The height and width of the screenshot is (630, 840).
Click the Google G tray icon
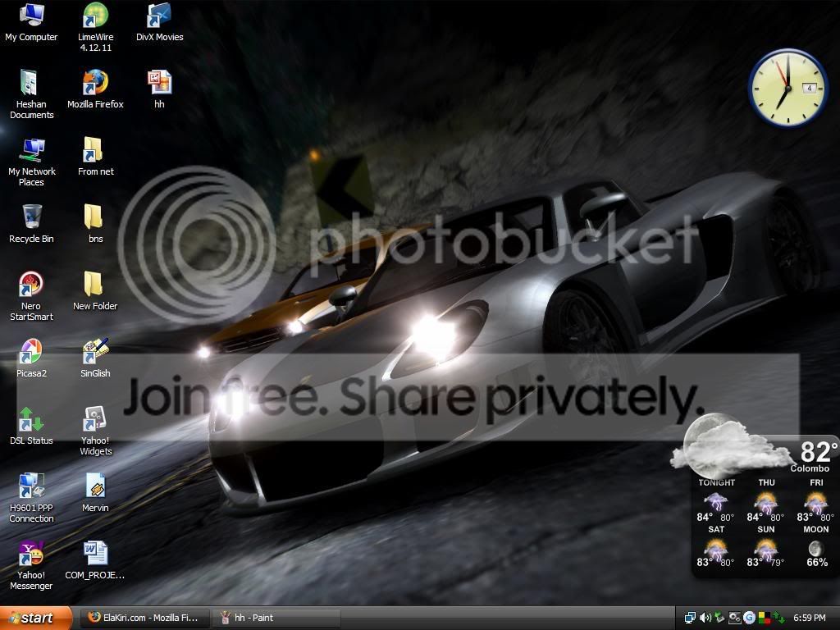click(x=749, y=618)
